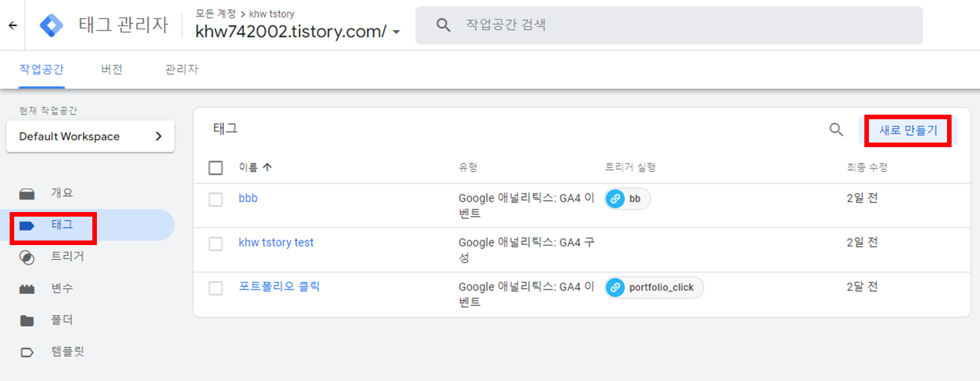Click the 템플릿 template icon in sidebar
This screenshot has width=980, height=381.
coord(27,352)
